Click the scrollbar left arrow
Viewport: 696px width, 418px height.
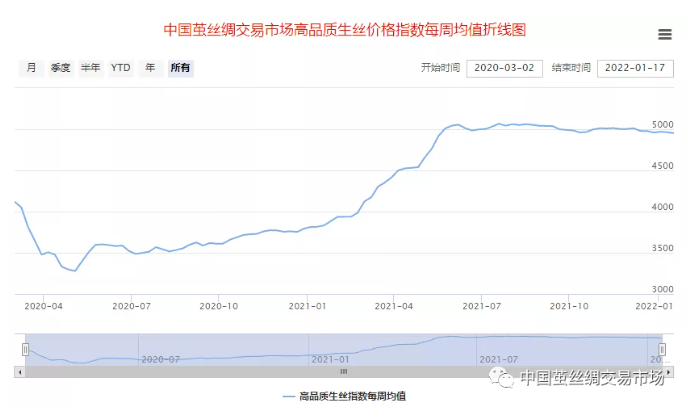[20, 371]
